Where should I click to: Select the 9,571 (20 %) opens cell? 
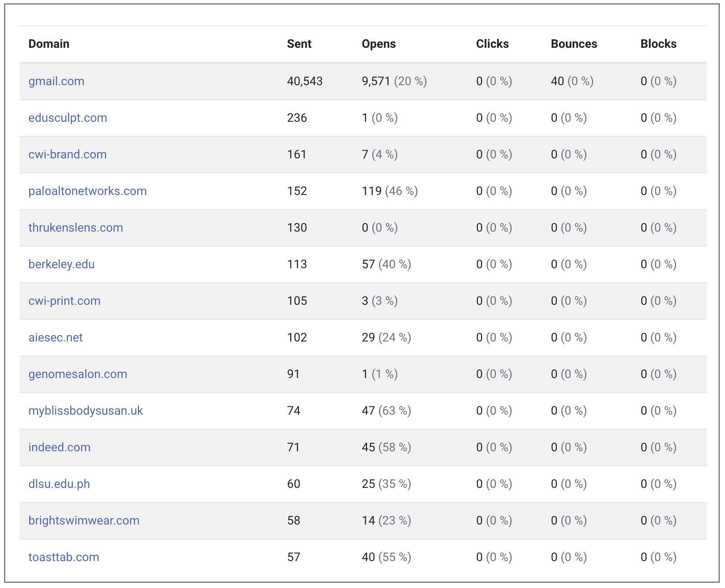tap(394, 81)
